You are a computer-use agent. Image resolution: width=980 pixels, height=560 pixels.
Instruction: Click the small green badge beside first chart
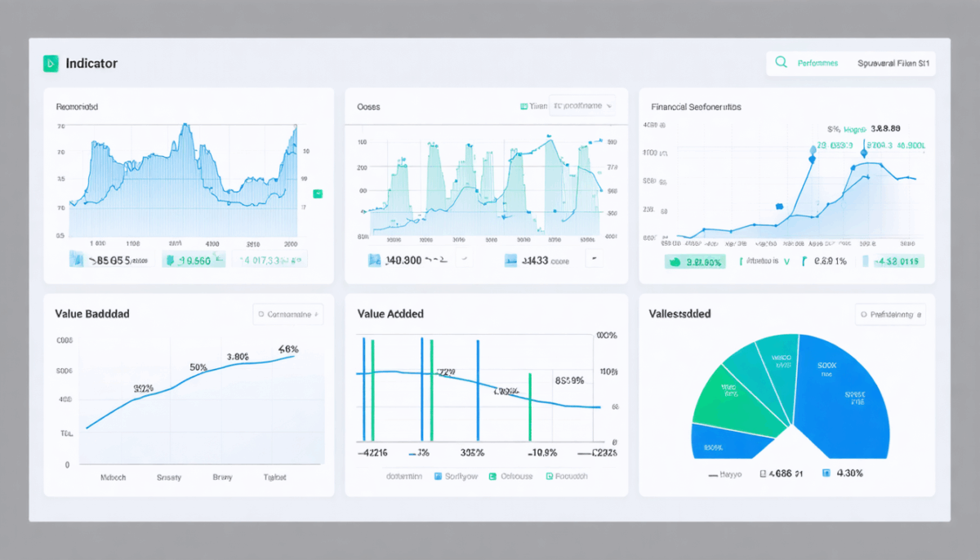point(318,193)
